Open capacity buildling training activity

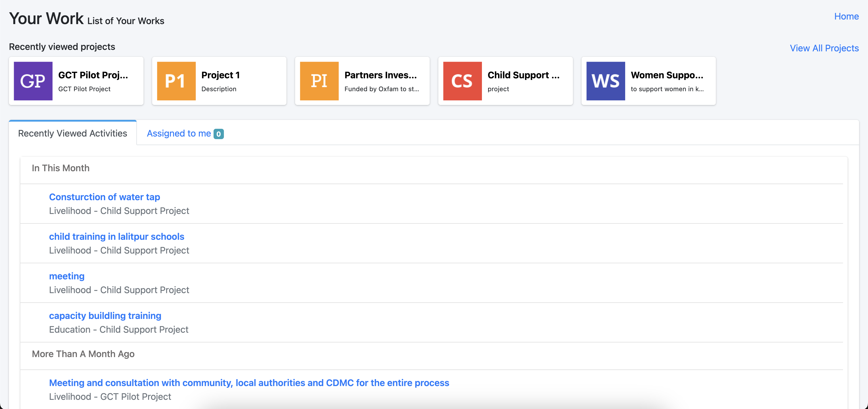[105, 316]
